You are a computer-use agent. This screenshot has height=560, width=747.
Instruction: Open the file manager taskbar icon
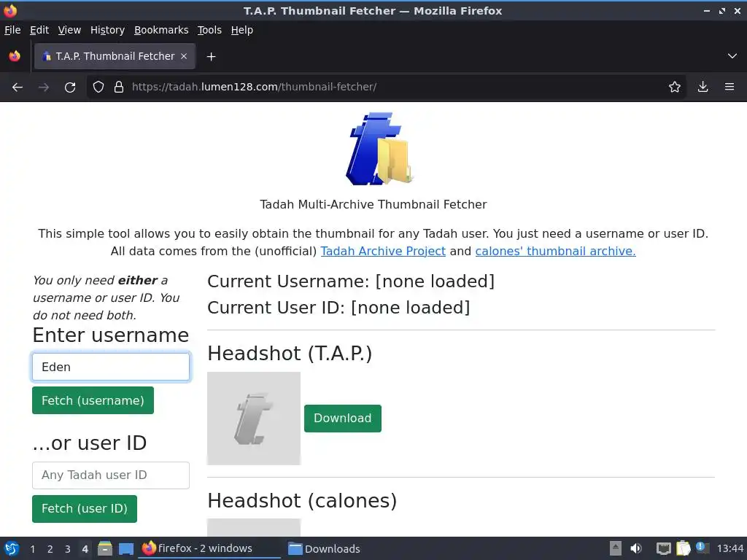[105, 548]
